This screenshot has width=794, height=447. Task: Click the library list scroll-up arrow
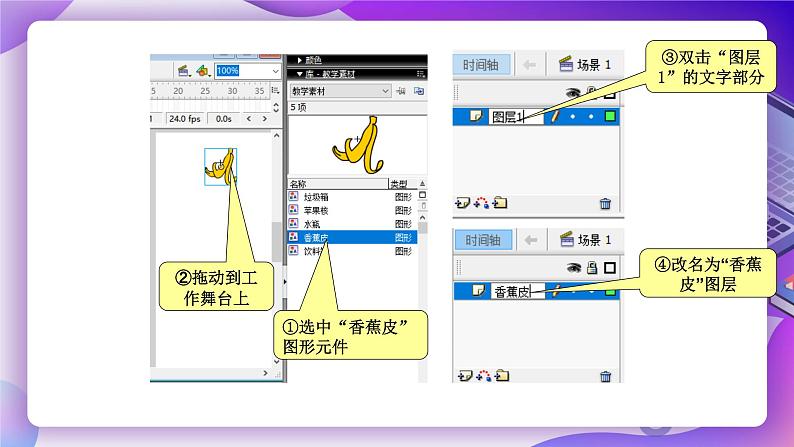tap(423, 217)
